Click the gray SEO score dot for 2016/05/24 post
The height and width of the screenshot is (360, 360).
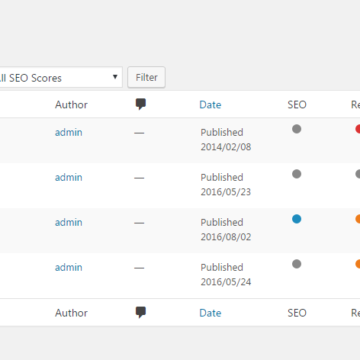tap(297, 264)
